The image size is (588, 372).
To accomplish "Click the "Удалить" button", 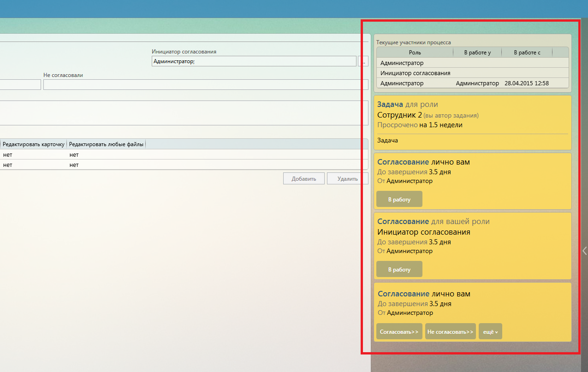I will tap(347, 178).
